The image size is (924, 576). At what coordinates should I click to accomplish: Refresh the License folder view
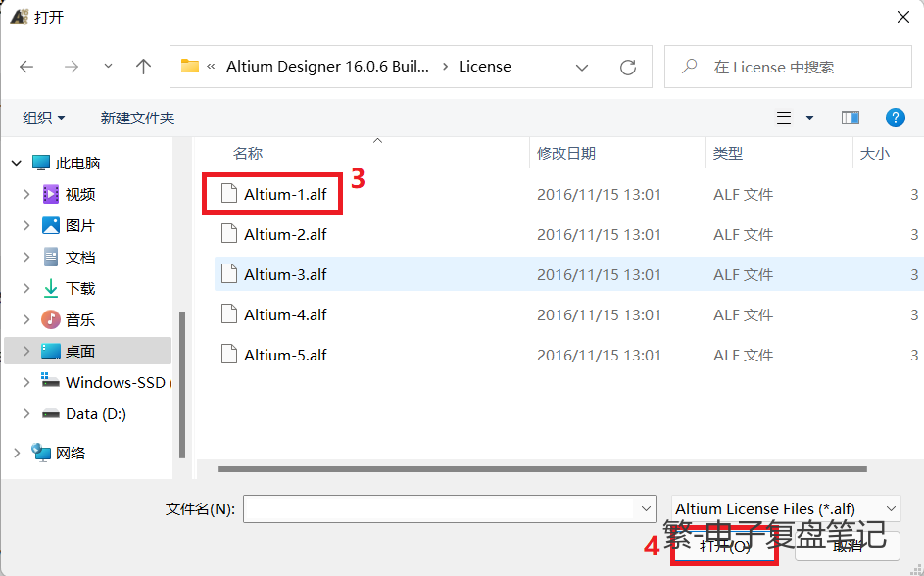click(x=628, y=68)
